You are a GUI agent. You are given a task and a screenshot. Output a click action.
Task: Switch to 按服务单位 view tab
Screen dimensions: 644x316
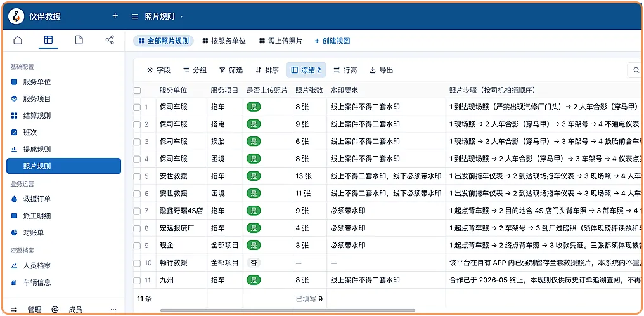tap(224, 41)
